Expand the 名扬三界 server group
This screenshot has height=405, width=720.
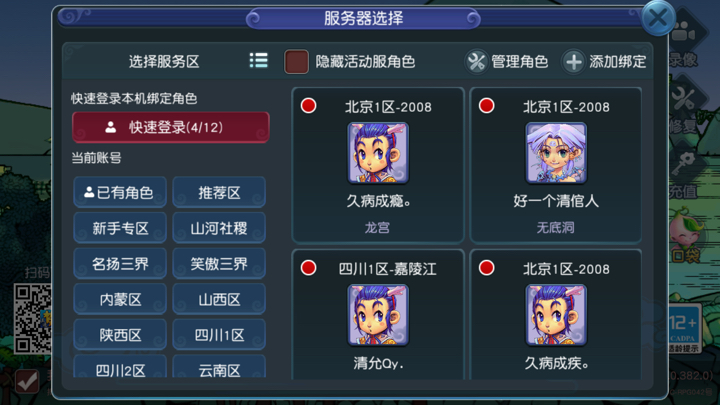tap(120, 264)
